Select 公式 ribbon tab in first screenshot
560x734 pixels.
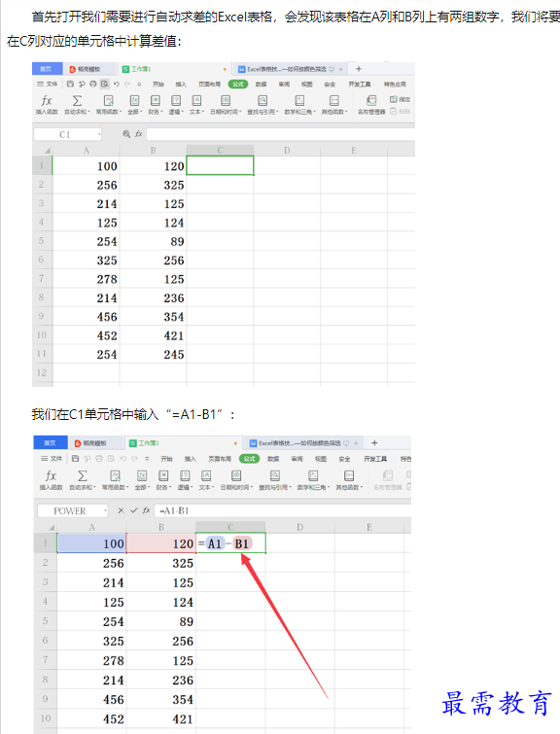[x=238, y=85]
